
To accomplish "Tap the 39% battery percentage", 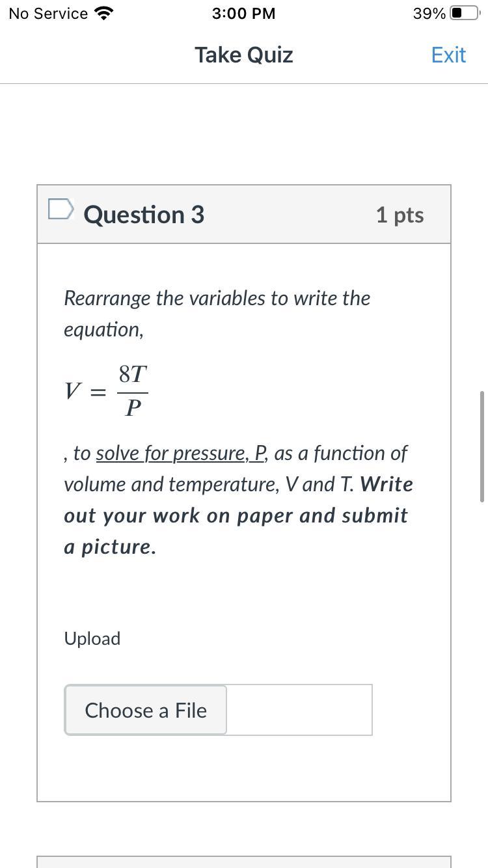I will pyautogui.click(x=429, y=14).
